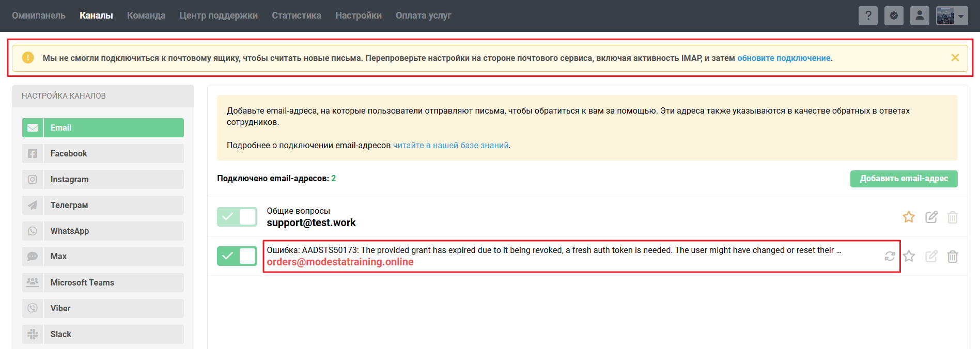Click the Email envelope icon in sidebar
Viewport: 980px width, 349px height.
[x=33, y=128]
